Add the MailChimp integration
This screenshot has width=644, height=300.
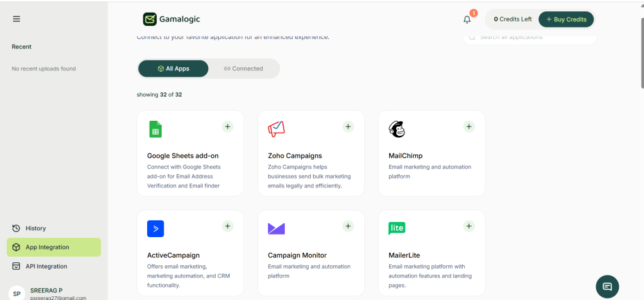469,126
